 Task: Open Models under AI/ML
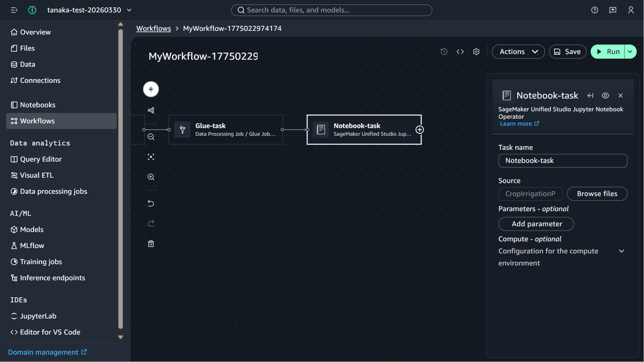click(61, 230)
